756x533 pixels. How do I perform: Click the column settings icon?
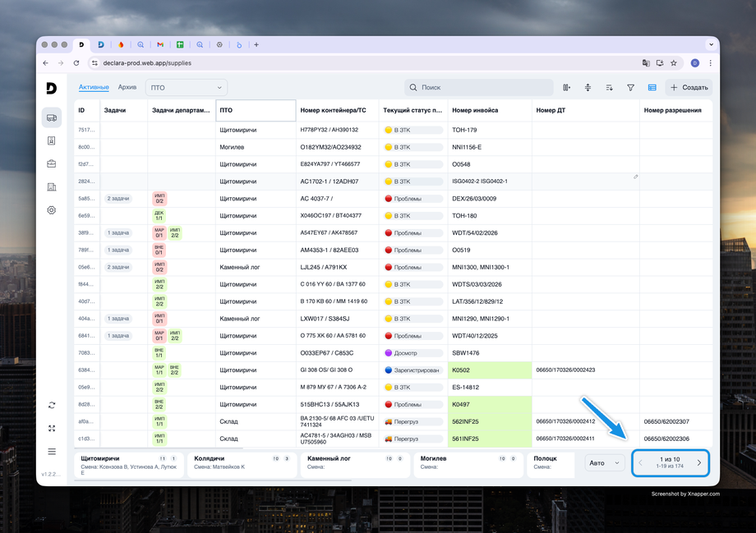coord(567,88)
